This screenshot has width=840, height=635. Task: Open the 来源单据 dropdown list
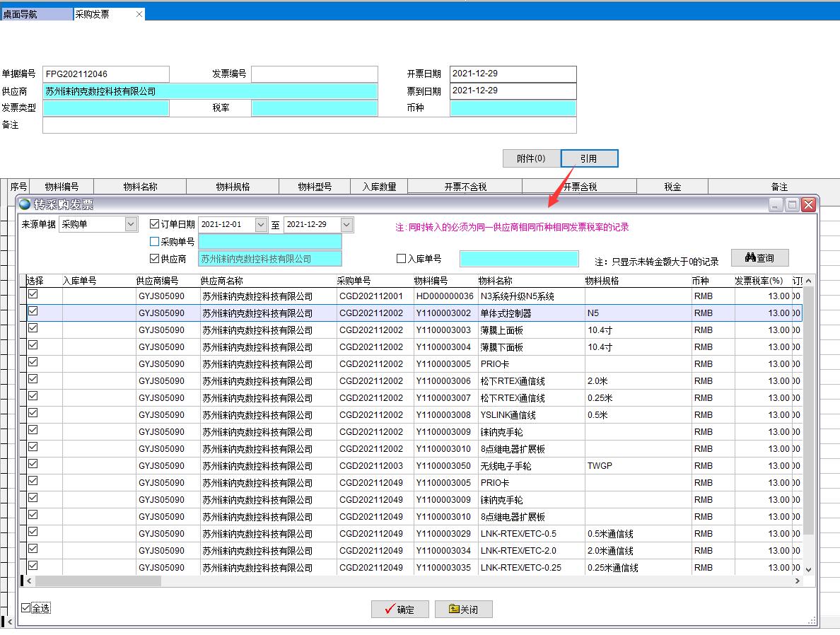(131, 224)
